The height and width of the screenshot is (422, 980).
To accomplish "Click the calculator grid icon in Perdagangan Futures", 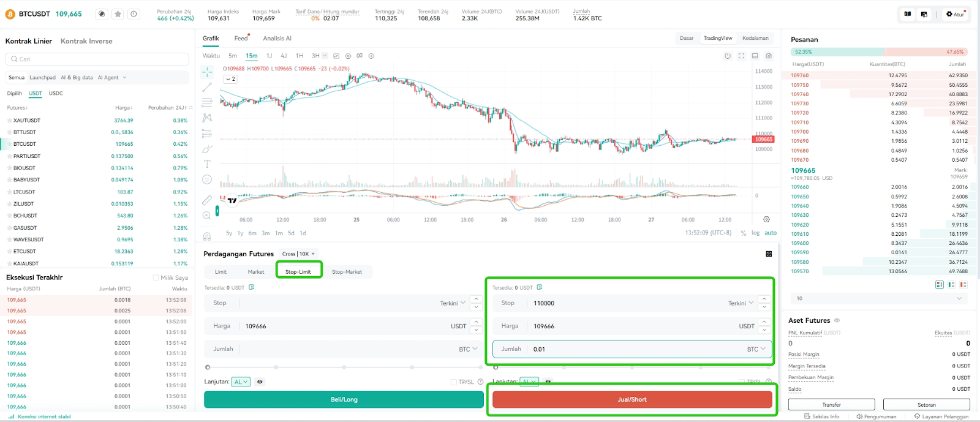I will pos(769,254).
